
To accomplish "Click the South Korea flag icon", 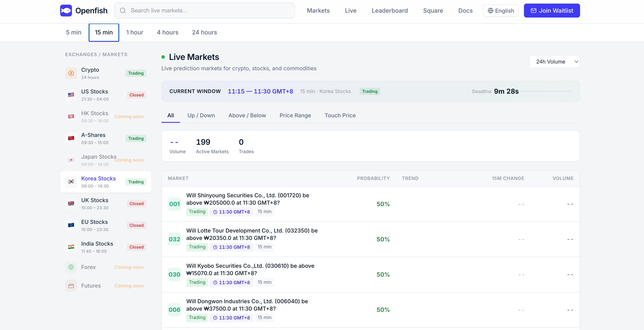I will pyautogui.click(x=71, y=182).
